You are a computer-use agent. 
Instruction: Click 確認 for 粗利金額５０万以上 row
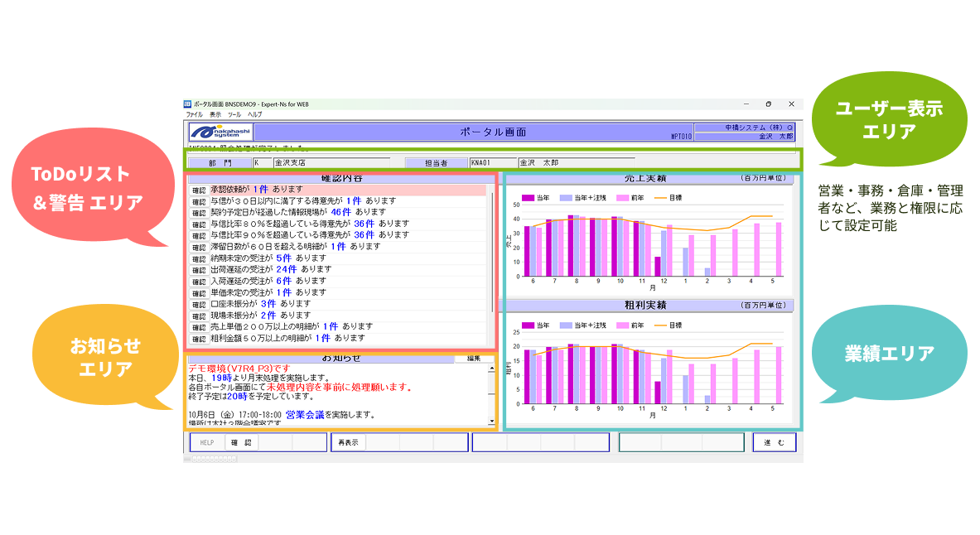pyautogui.click(x=199, y=339)
